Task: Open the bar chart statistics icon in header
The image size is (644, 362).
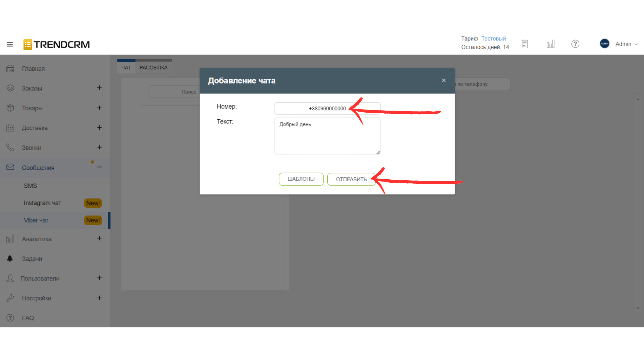Action: 550,44
